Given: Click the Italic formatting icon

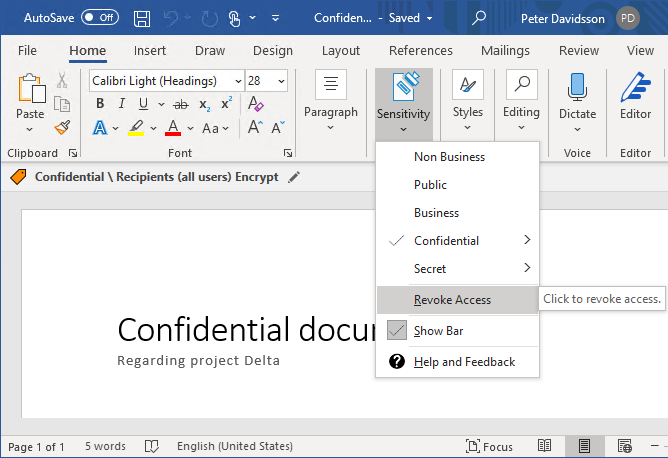Looking at the screenshot, I should [122, 104].
